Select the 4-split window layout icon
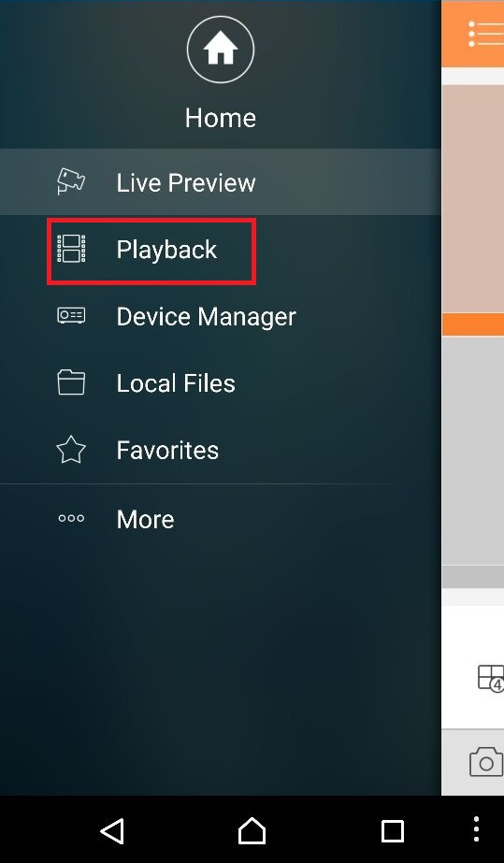504x863 pixels. [x=490, y=678]
